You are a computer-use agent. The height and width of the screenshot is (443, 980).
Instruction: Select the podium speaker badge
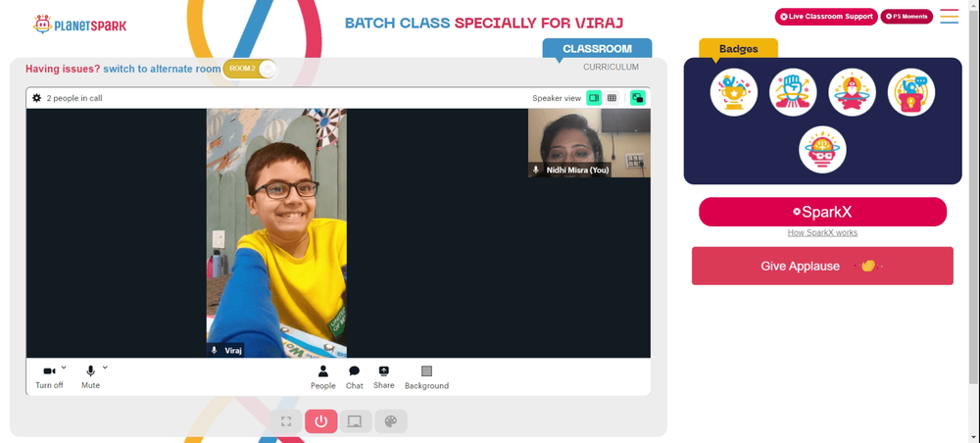click(x=911, y=92)
